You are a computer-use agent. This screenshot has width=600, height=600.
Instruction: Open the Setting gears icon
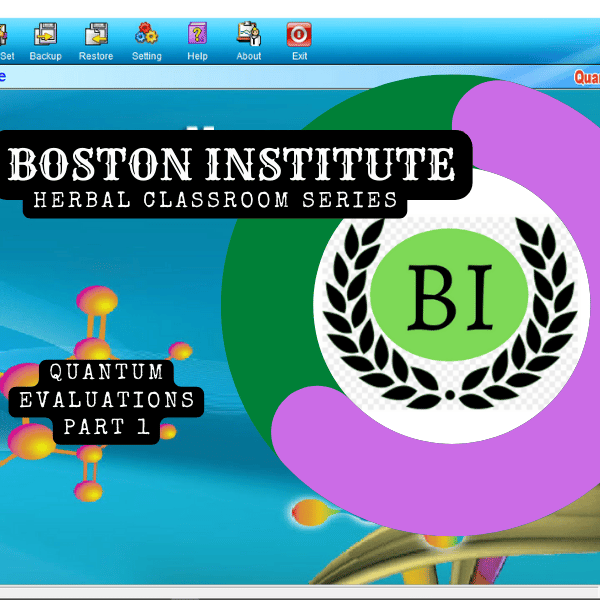pos(147,34)
